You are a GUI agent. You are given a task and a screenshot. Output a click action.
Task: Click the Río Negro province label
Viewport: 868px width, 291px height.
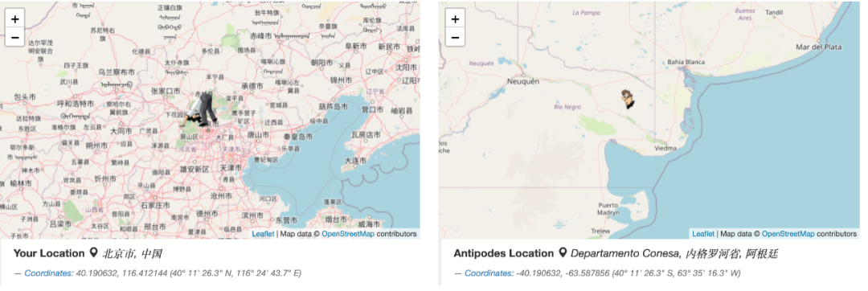coord(567,107)
